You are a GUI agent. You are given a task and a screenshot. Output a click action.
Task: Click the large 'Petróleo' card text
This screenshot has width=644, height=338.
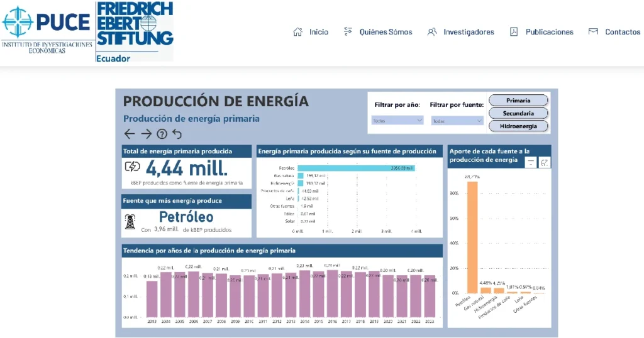click(186, 217)
